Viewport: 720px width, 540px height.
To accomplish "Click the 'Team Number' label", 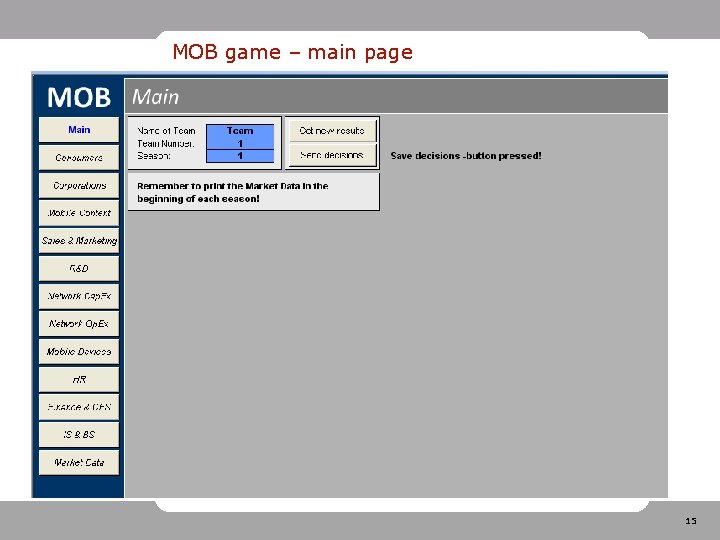I will pos(166,143).
